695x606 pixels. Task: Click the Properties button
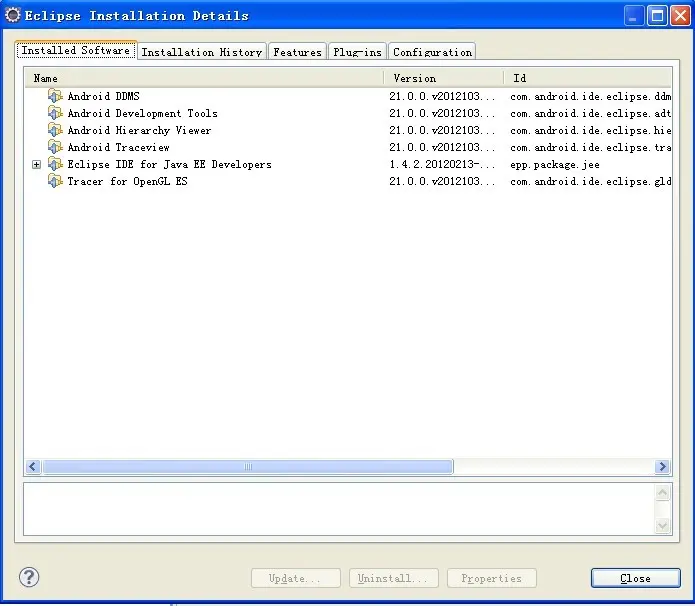click(x=492, y=578)
